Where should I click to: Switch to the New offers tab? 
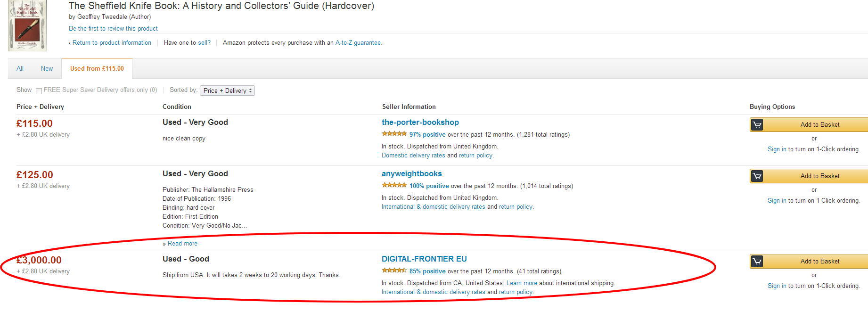47,69
